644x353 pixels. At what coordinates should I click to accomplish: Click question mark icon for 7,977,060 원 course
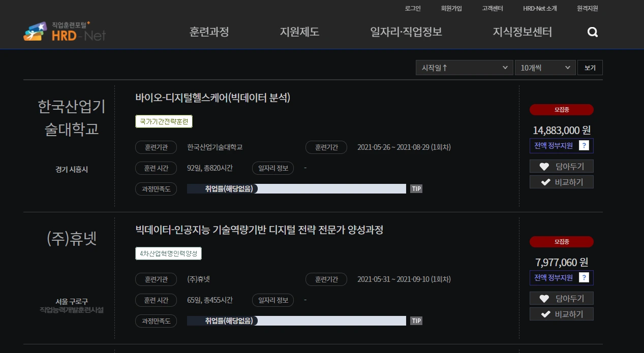click(584, 278)
